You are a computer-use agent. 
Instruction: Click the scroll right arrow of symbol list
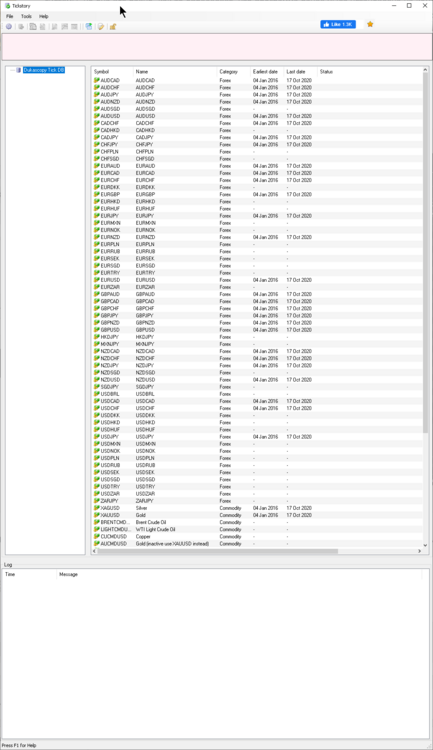tap(420, 551)
